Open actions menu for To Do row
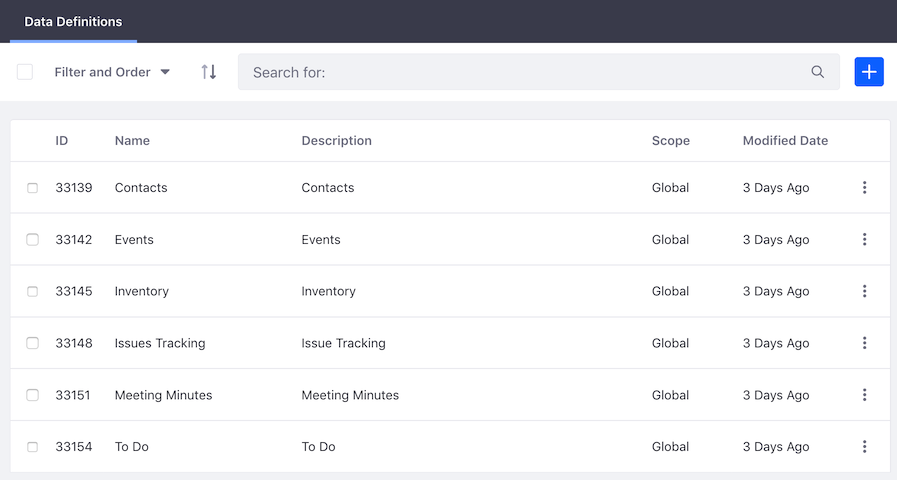The height and width of the screenshot is (480, 897). (x=864, y=447)
